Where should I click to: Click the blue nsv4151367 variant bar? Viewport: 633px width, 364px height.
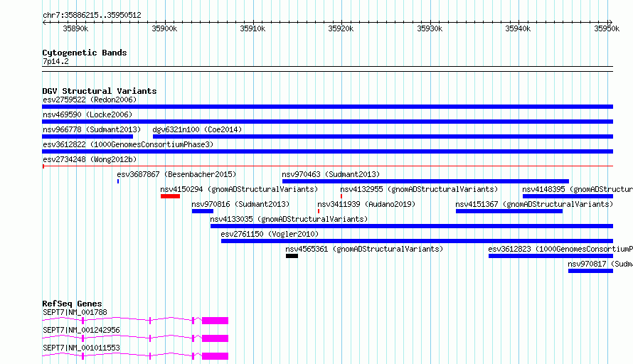(509, 211)
